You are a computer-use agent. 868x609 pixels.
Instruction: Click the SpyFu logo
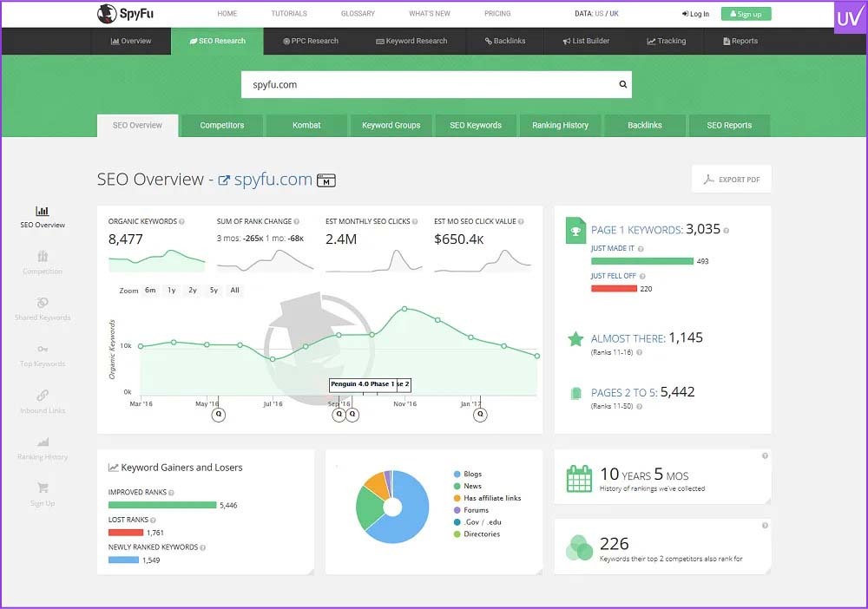126,13
